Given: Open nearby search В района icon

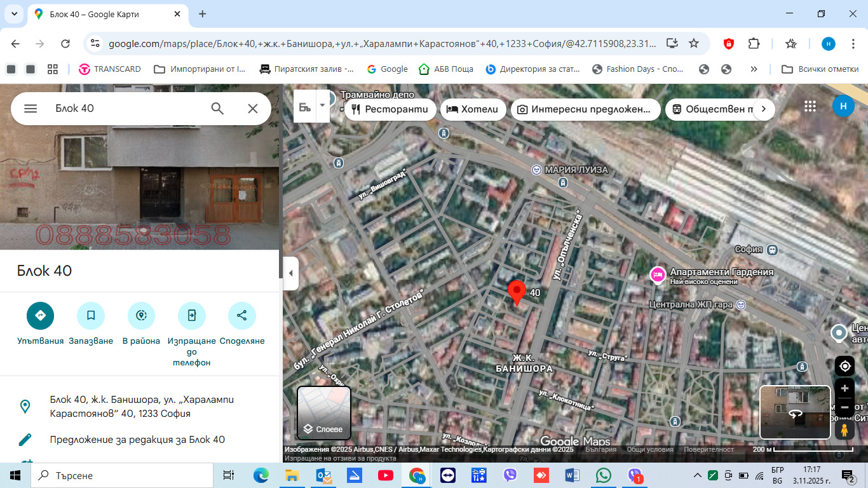Looking at the screenshot, I should click(x=141, y=316).
